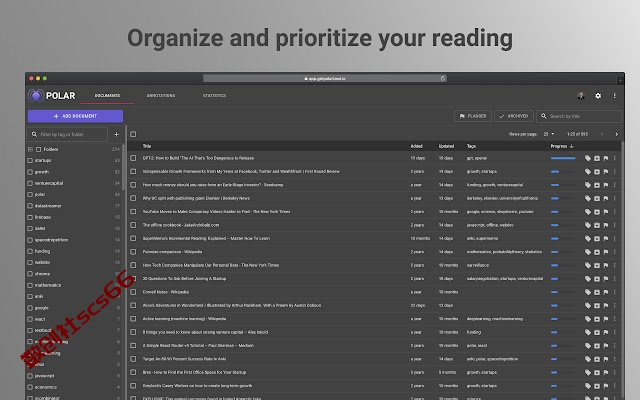640x400 pixels.
Task: Check the 'polar' tag checkbox
Action: 30,195
